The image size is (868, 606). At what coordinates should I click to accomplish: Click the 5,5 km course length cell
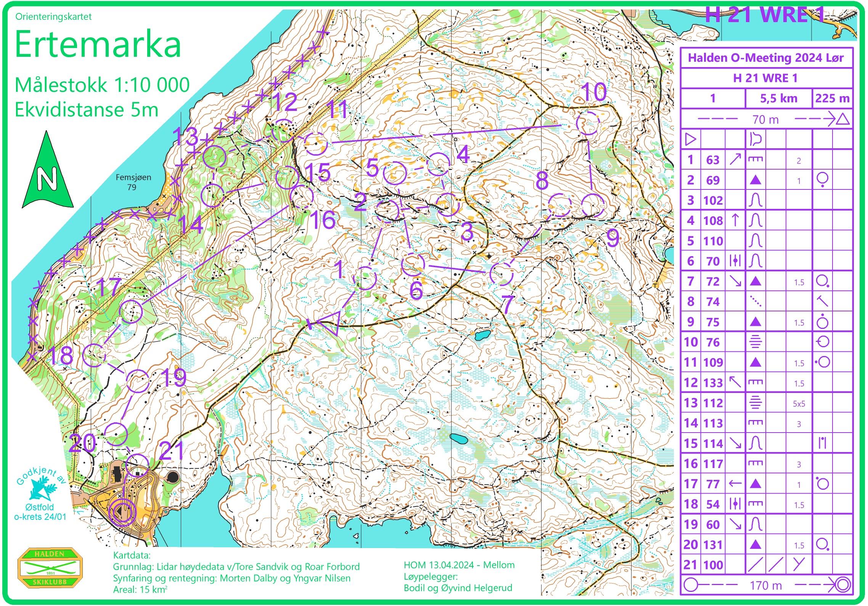[x=778, y=98]
